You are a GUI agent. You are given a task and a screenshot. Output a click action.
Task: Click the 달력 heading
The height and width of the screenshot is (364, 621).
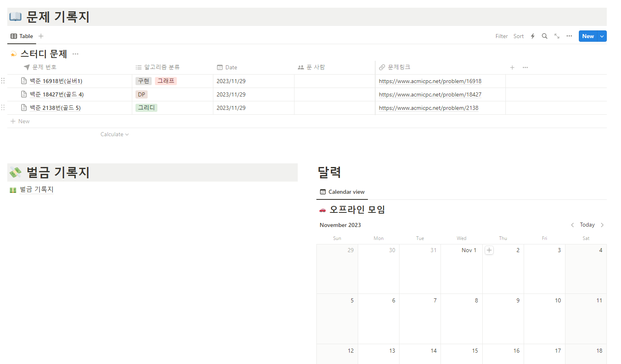coord(329,172)
